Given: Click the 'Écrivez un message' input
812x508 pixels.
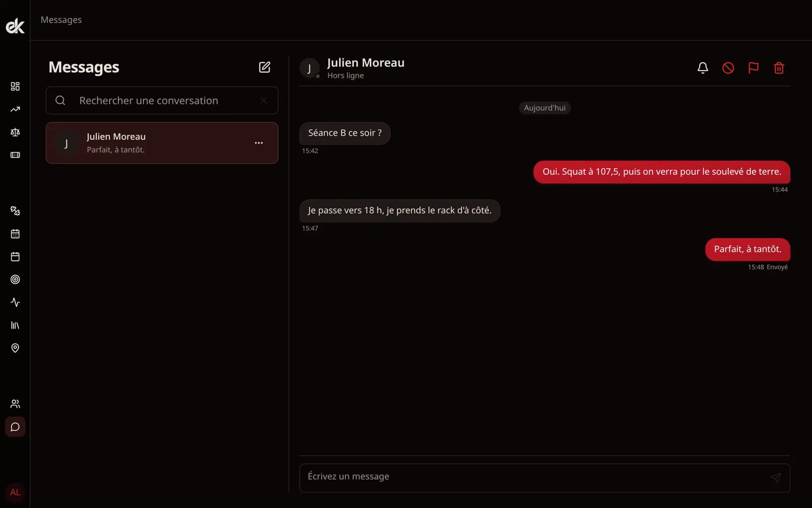Looking at the screenshot, I should pos(545,478).
